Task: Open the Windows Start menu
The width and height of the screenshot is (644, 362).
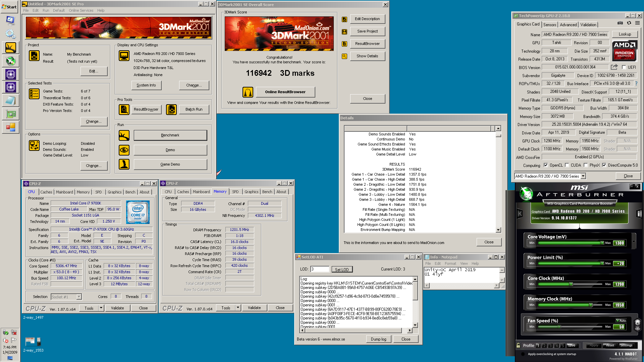Action: pos(9,7)
